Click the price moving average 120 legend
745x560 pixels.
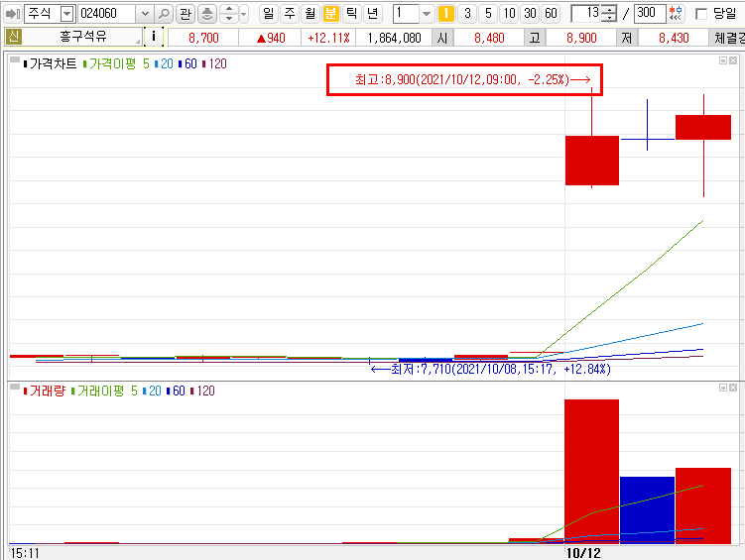pos(214,63)
